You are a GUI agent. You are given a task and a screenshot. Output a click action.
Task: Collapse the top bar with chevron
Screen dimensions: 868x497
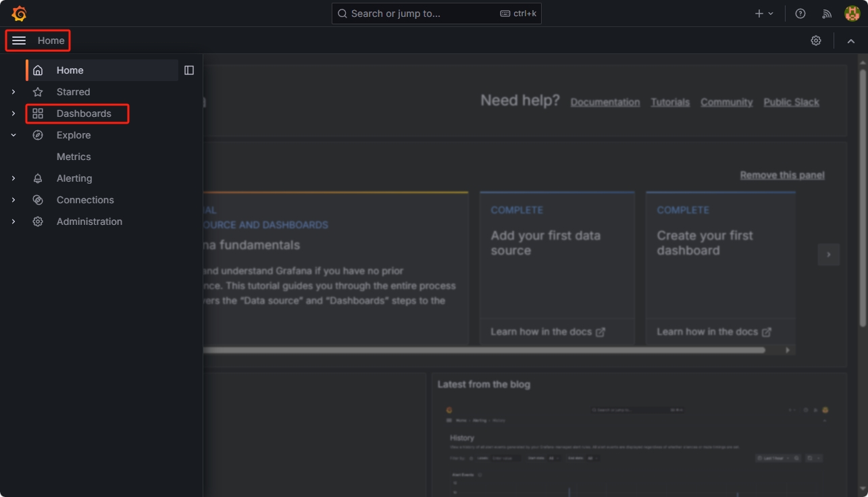pyautogui.click(x=851, y=41)
